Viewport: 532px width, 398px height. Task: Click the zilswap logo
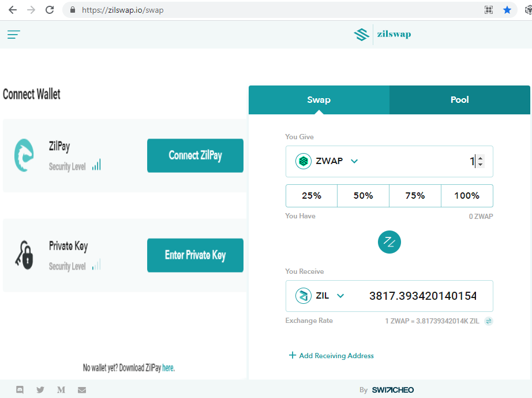[383, 34]
